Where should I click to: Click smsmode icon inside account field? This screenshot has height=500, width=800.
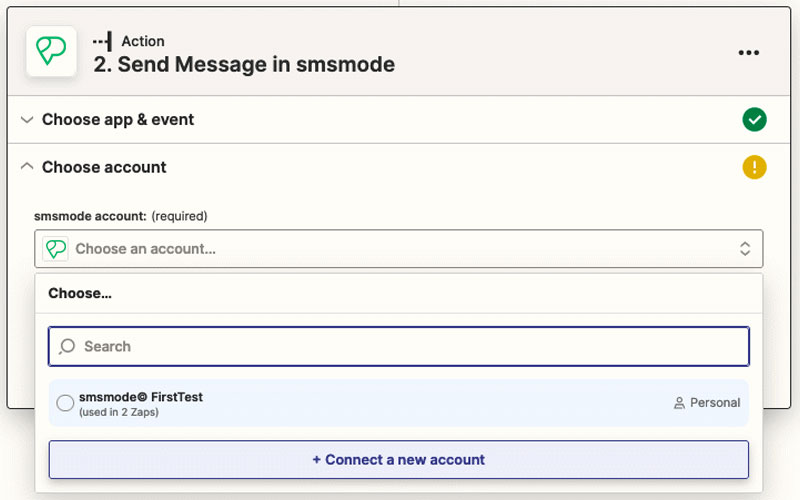[55, 249]
